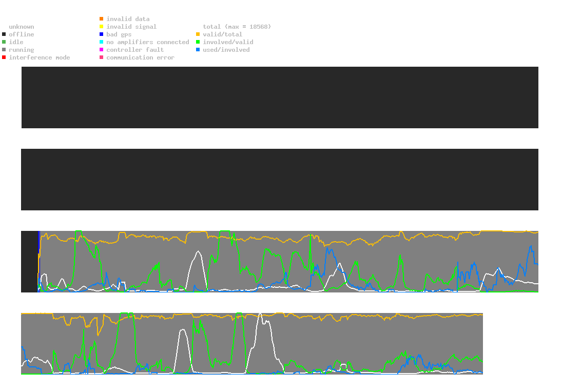Click the topmost all-black offline chart panel
Image resolution: width=562 pixels, height=392 pixels.
click(280, 97)
